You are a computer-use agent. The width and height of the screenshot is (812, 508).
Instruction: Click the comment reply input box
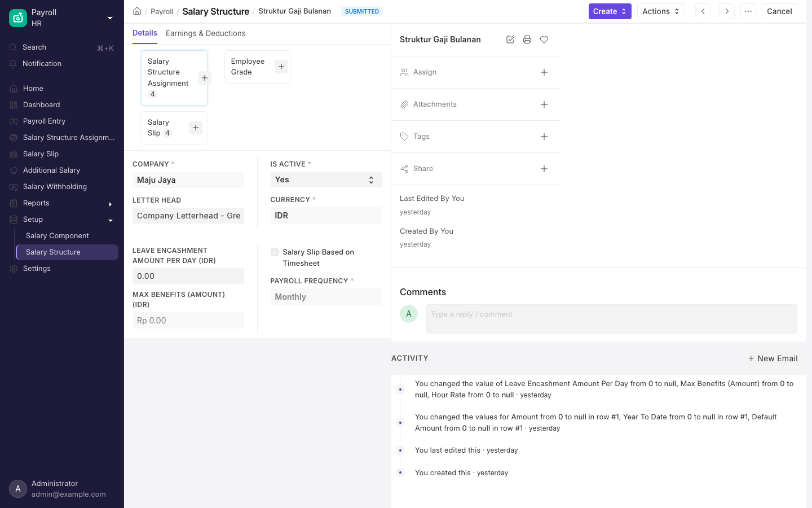click(612, 319)
